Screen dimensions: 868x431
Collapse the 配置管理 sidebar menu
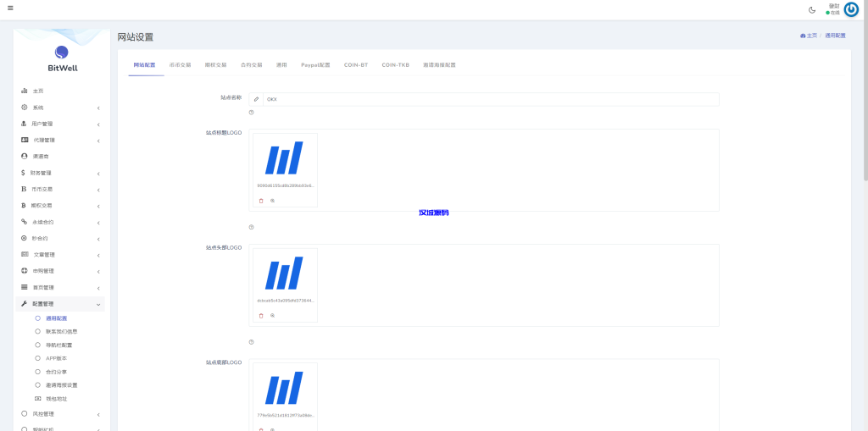coord(59,304)
